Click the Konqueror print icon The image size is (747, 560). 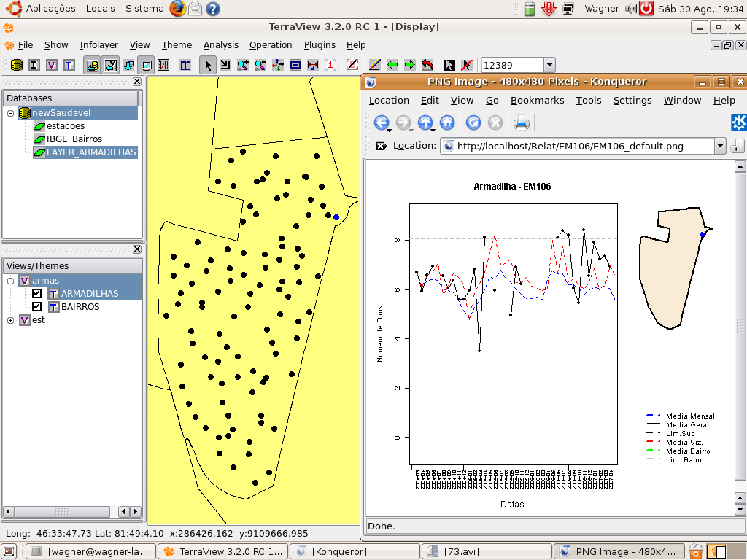521,122
